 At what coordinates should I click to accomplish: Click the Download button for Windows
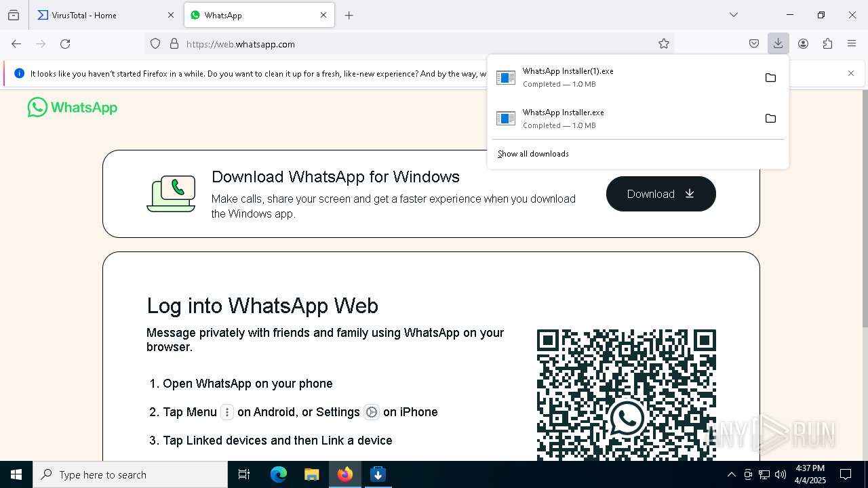(661, 194)
